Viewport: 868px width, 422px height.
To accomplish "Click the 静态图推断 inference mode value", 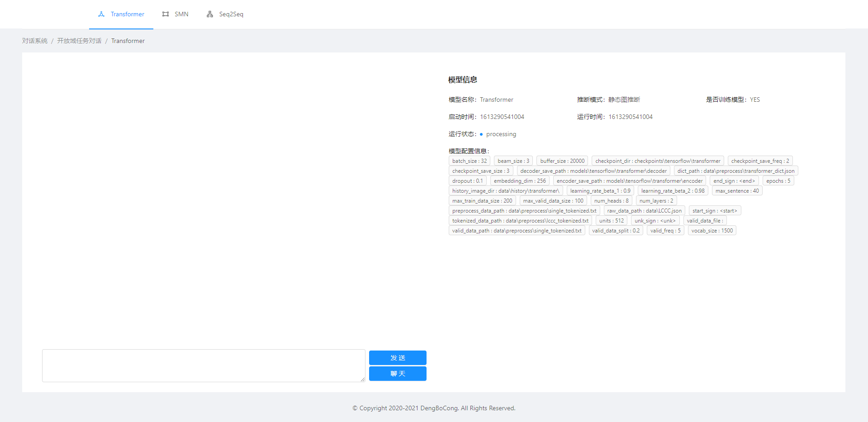I will 624,100.
